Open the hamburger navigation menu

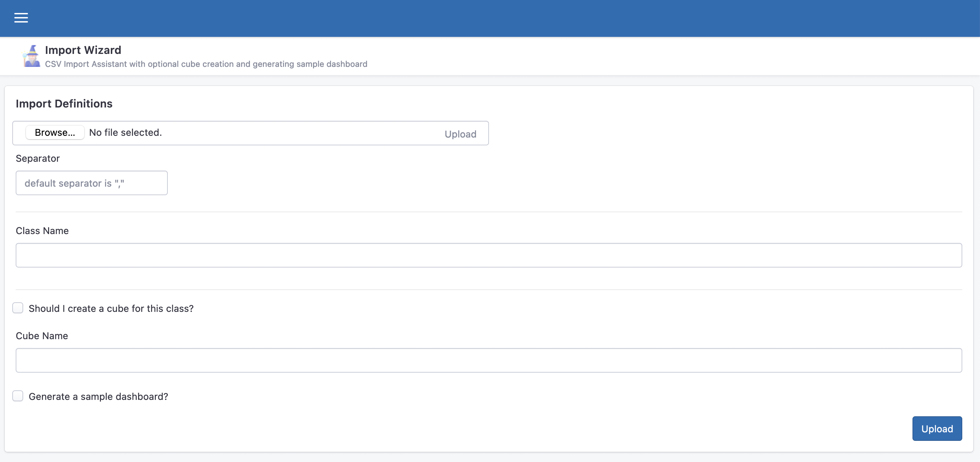(x=21, y=18)
